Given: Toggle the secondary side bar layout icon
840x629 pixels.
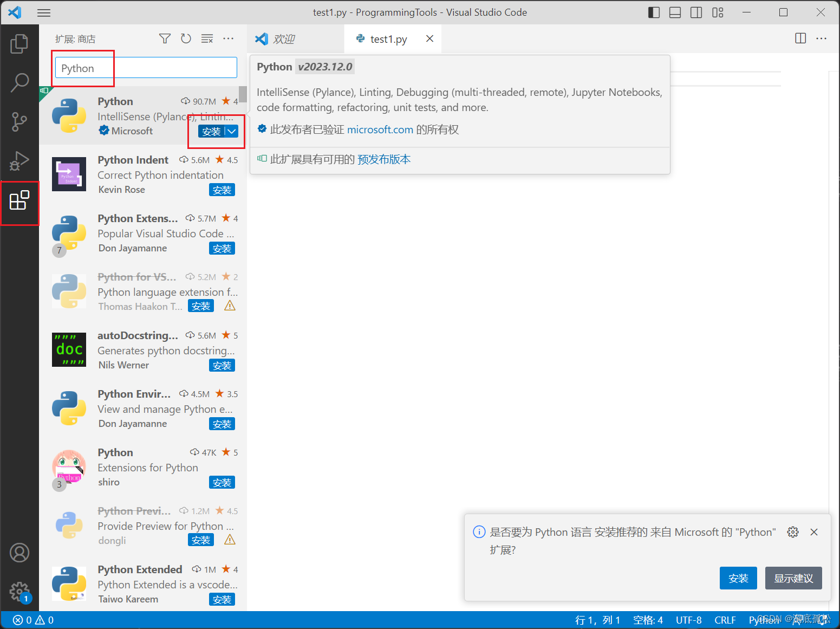Looking at the screenshot, I should pos(696,12).
